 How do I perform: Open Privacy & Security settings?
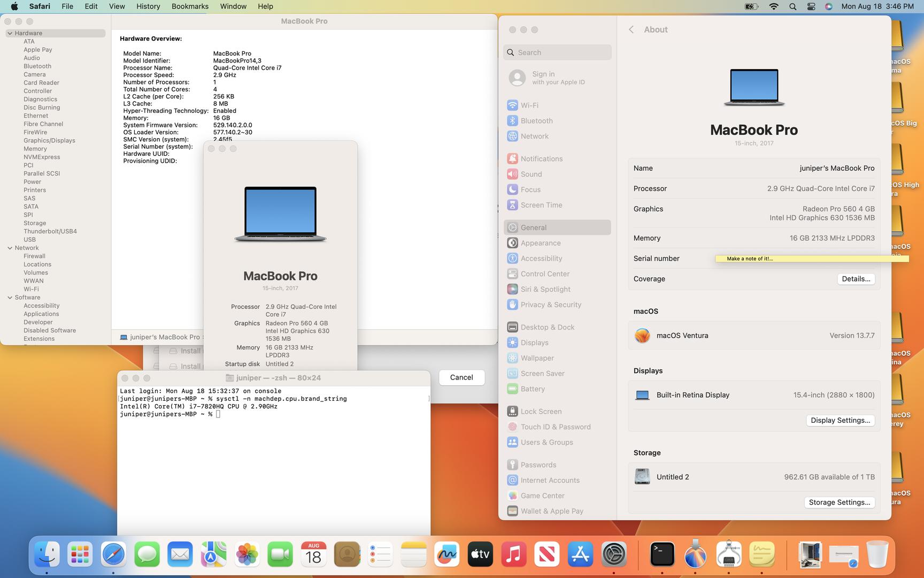557,305
